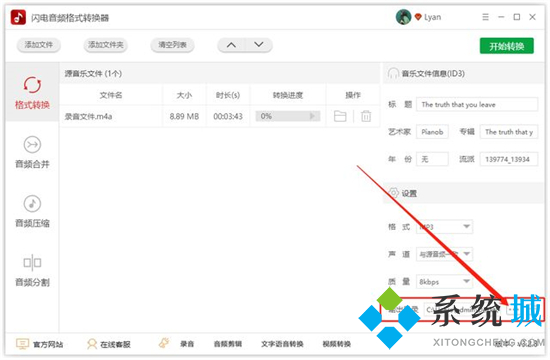The image size is (550, 360).
Task: Open the Lyan user avatar
Action: (403, 17)
